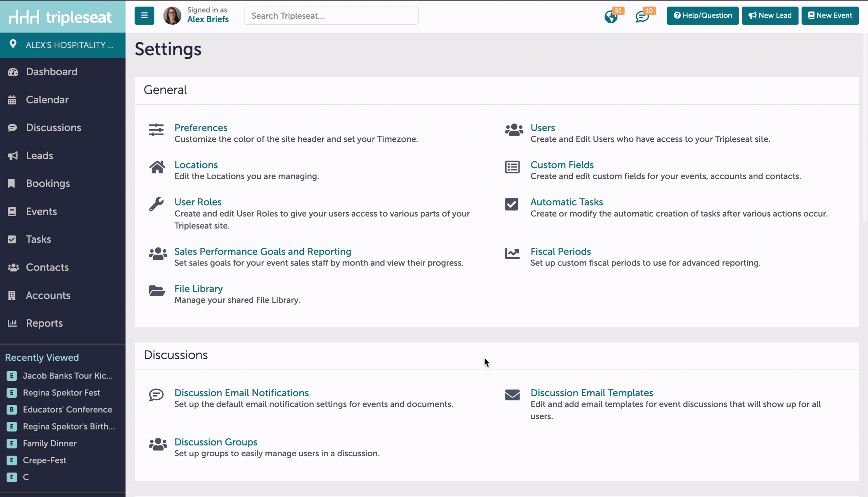This screenshot has height=497, width=868.
Task: Click the User Roles wrench icon
Action: (x=156, y=204)
